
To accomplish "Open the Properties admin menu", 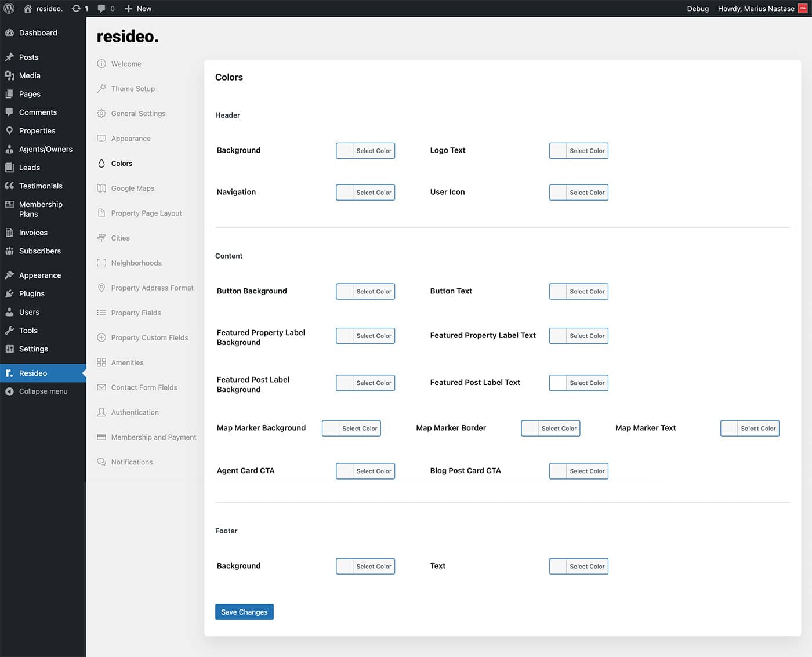I will [37, 131].
